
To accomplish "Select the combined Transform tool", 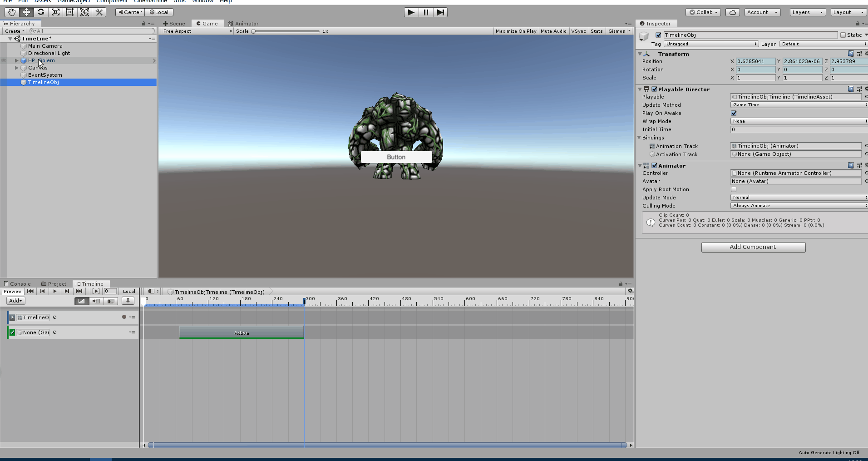I will (x=84, y=12).
